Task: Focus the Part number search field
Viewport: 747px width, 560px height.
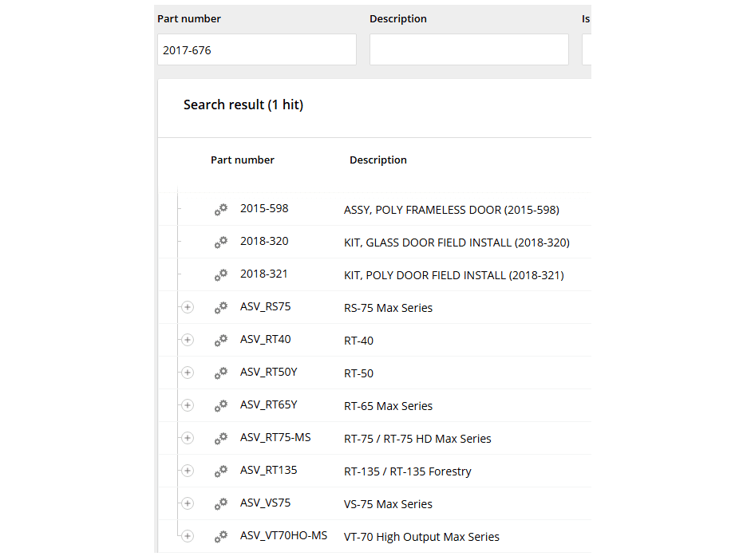Action: click(x=256, y=49)
